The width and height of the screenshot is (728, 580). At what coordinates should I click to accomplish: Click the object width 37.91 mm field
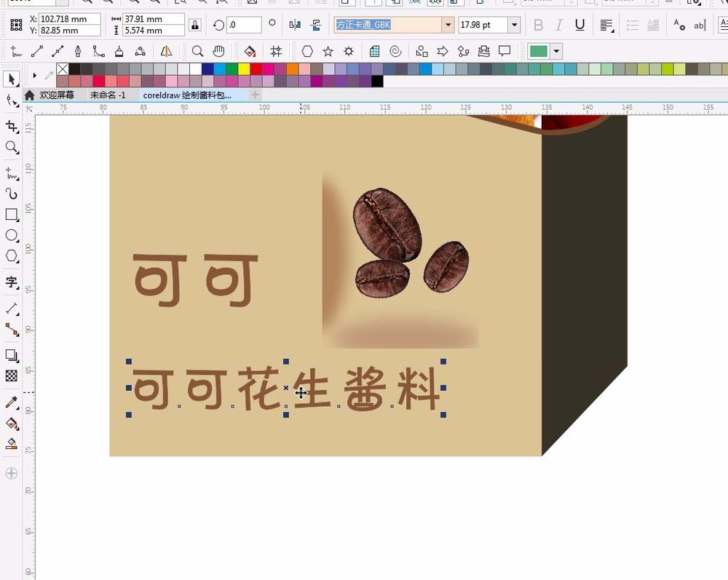[x=153, y=19]
